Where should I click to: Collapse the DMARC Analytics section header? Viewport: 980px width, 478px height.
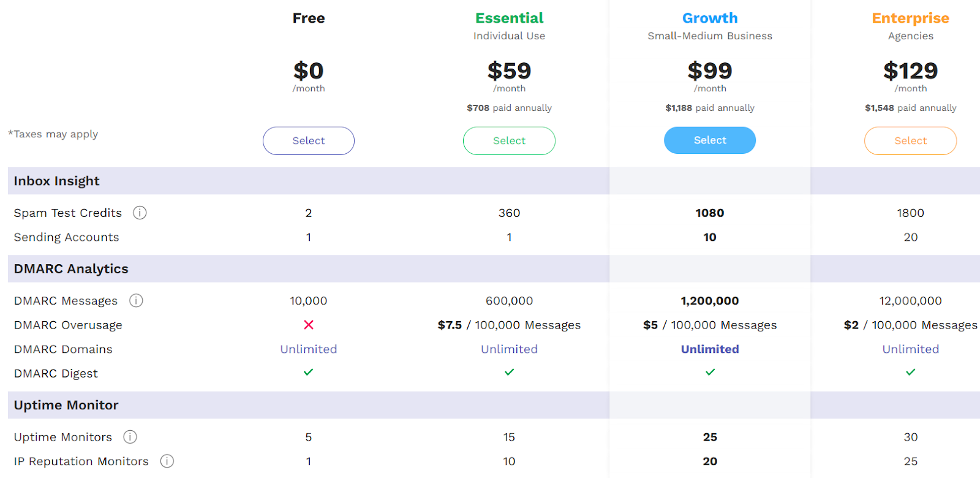(71, 268)
